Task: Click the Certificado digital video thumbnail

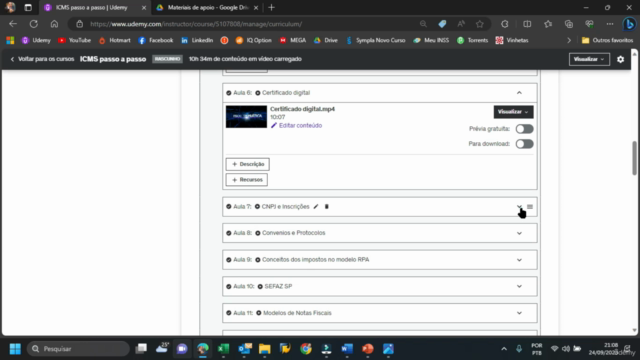Action: coord(246,117)
